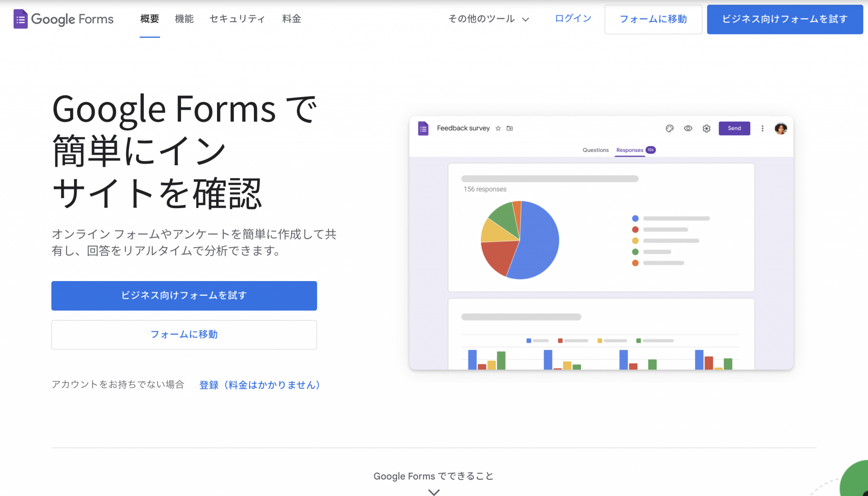Open the 登録（料金はかかりません） link
The image size is (868, 496).
(x=259, y=385)
